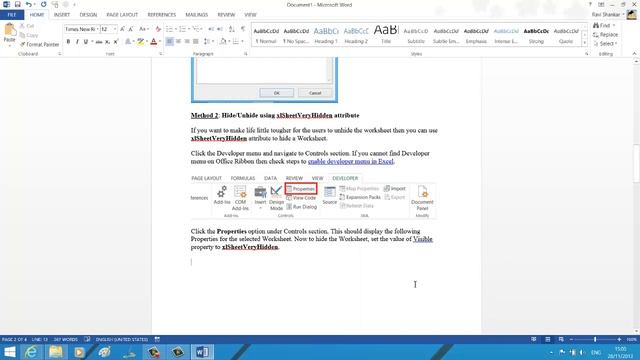This screenshot has height=360, width=640.
Task: Increase the paragraph indent
Action: 220,29
